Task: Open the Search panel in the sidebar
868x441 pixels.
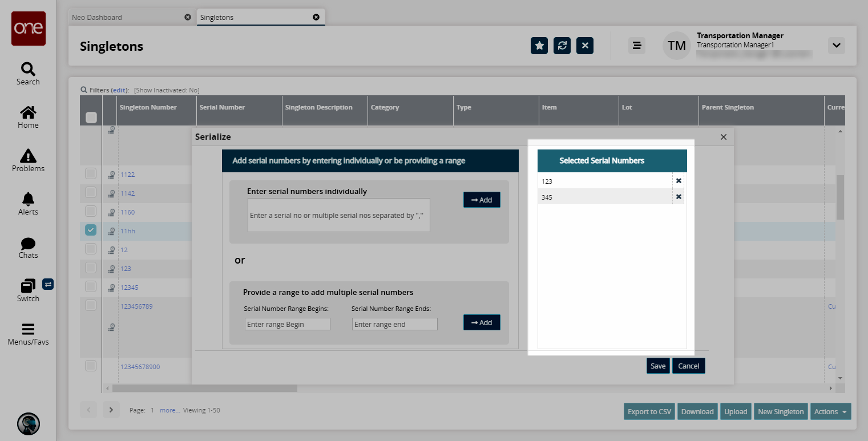Action: point(28,74)
